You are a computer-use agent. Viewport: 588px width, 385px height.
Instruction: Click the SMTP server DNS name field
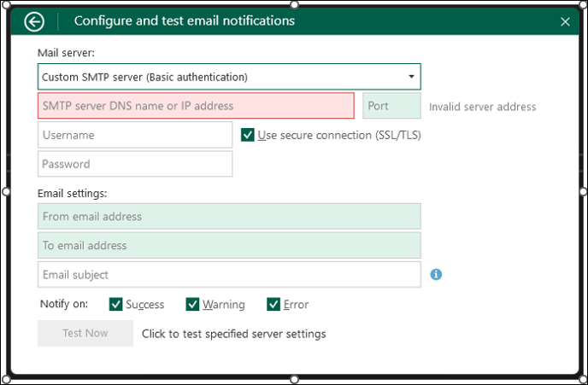(196, 106)
